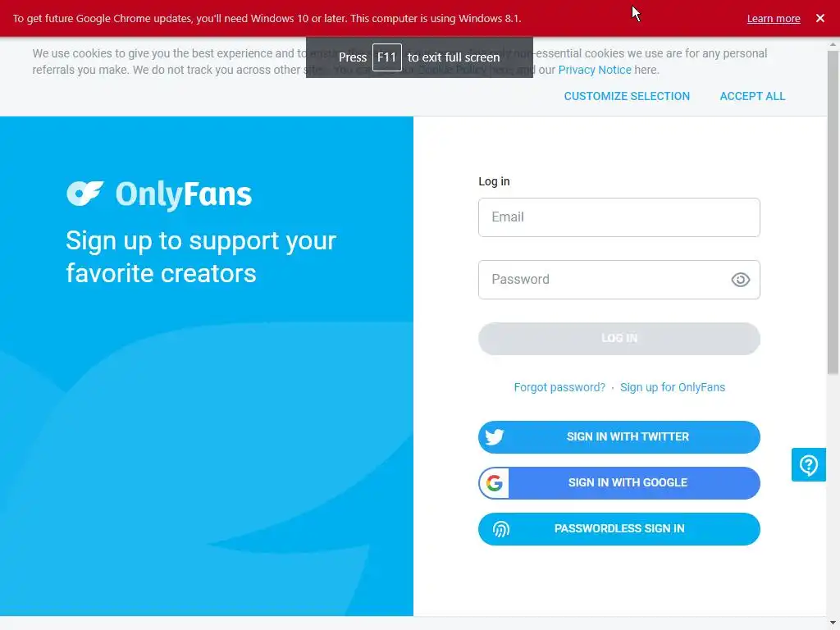This screenshot has height=630, width=840.
Task: Open Learn more about Chrome updates
Action: [773, 19]
